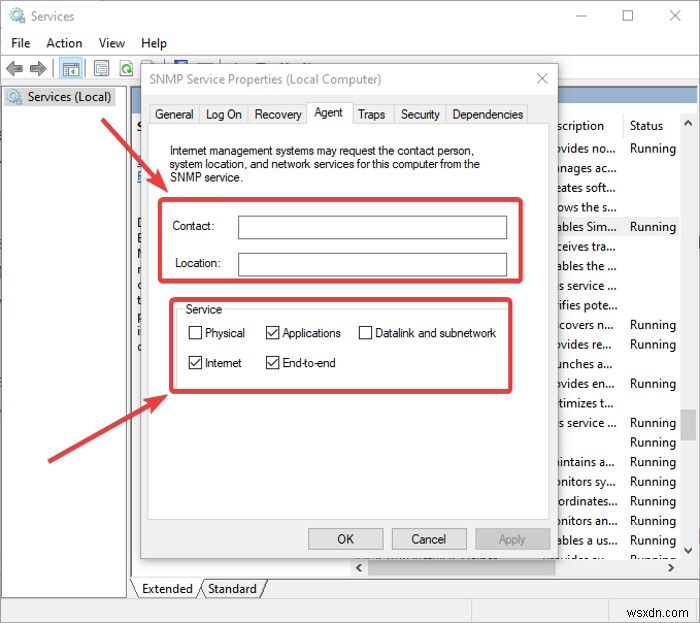Toggle the Show/Hide Console Tree icon

pyautogui.click(x=71, y=69)
